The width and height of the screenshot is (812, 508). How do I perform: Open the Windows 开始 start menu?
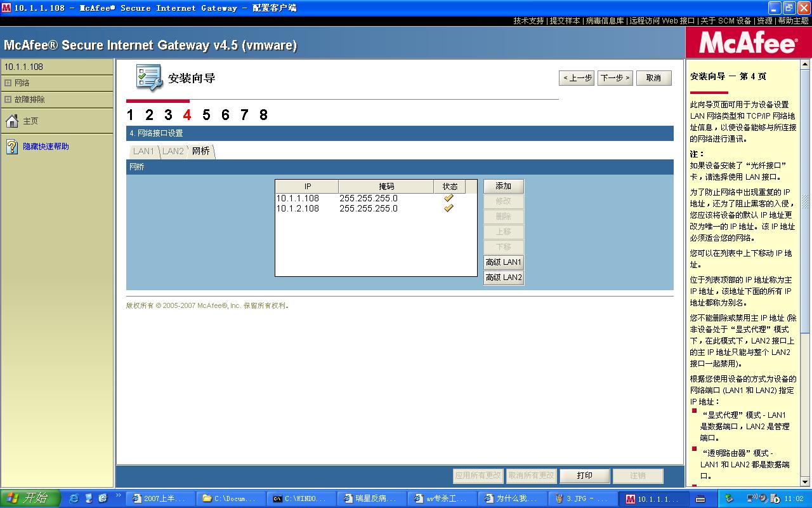pos(30,498)
